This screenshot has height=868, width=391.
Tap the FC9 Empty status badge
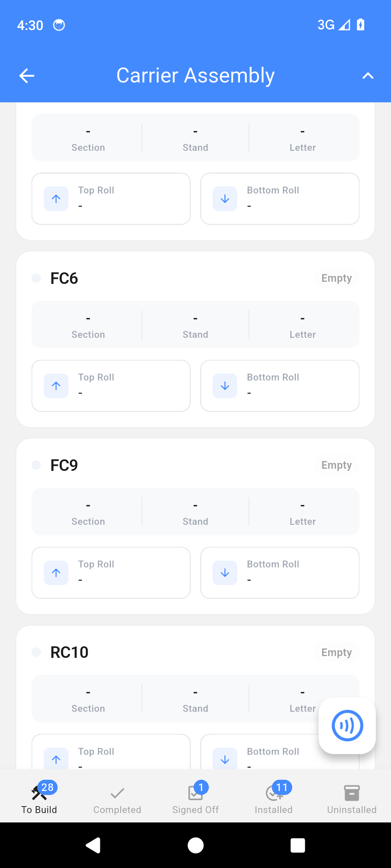tap(336, 465)
